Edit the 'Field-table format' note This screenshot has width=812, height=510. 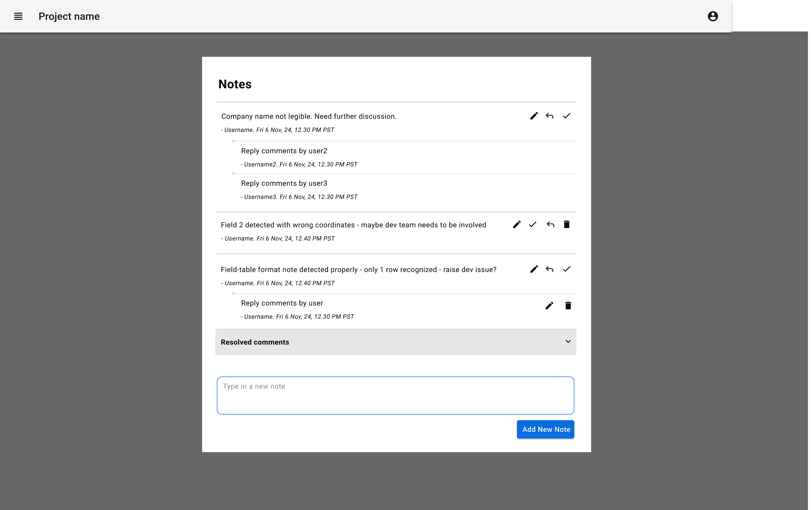534,269
